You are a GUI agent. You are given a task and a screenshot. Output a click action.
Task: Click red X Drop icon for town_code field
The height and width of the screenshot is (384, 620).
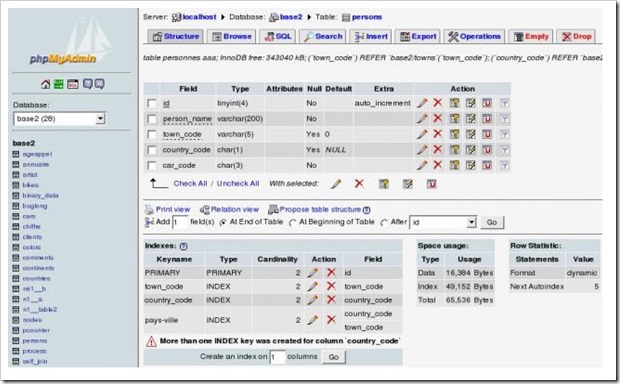pos(437,134)
